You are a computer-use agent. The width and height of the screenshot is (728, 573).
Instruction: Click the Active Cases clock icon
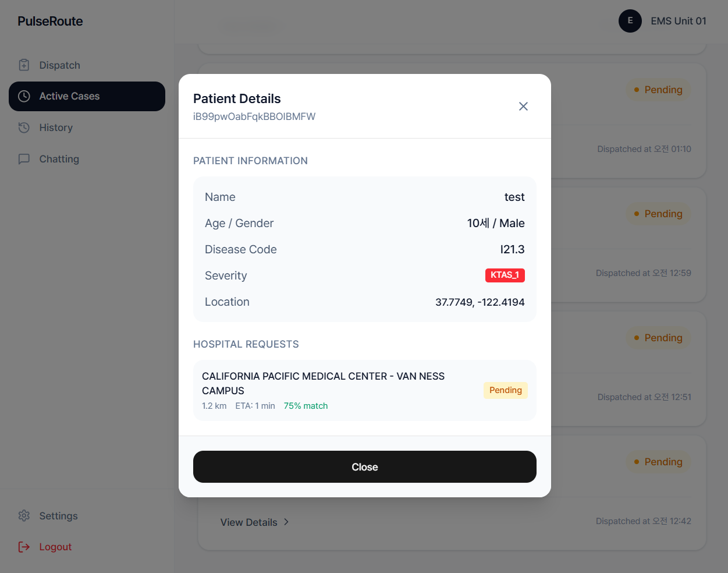coord(24,96)
